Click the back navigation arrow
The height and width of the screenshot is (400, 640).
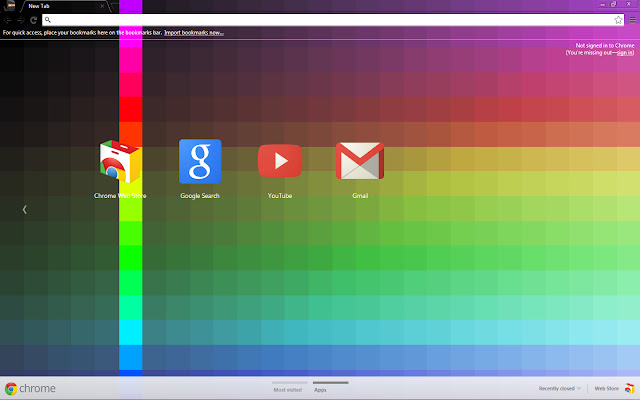click(7, 20)
